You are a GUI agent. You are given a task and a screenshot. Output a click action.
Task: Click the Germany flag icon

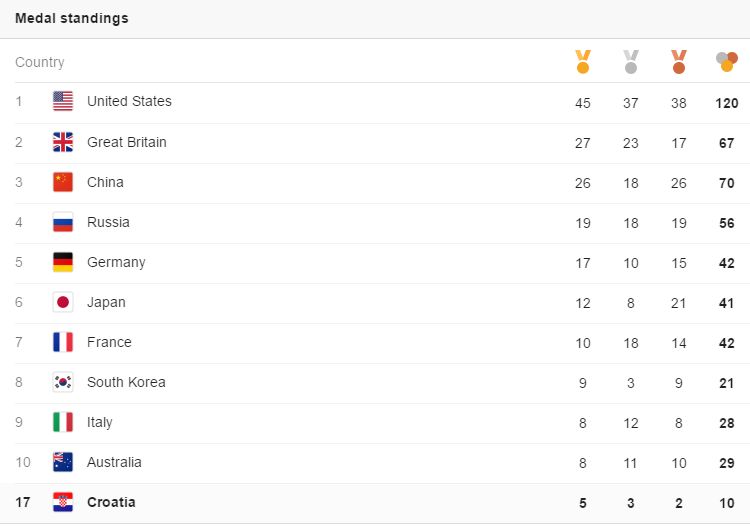tap(63, 262)
